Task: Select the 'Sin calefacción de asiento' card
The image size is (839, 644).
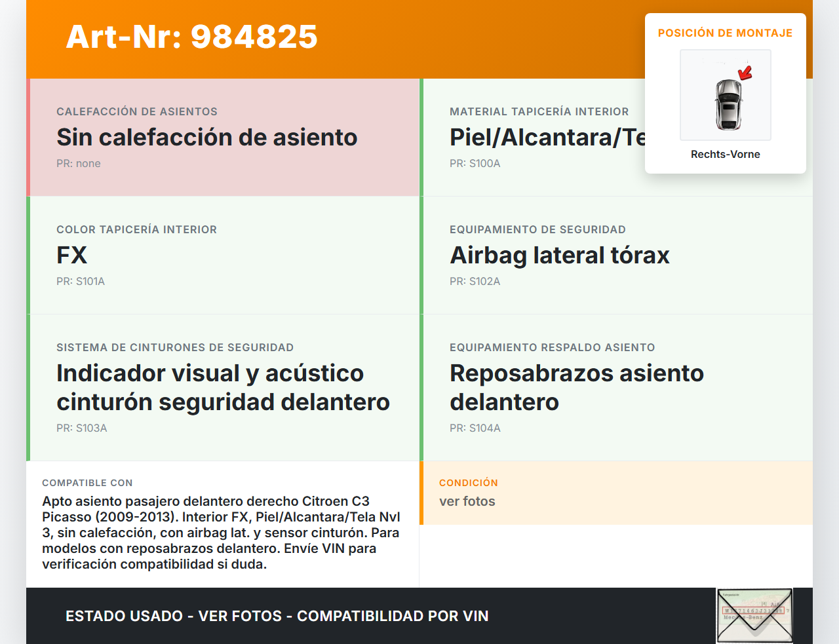Action: pyautogui.click(x=224, y=138)
